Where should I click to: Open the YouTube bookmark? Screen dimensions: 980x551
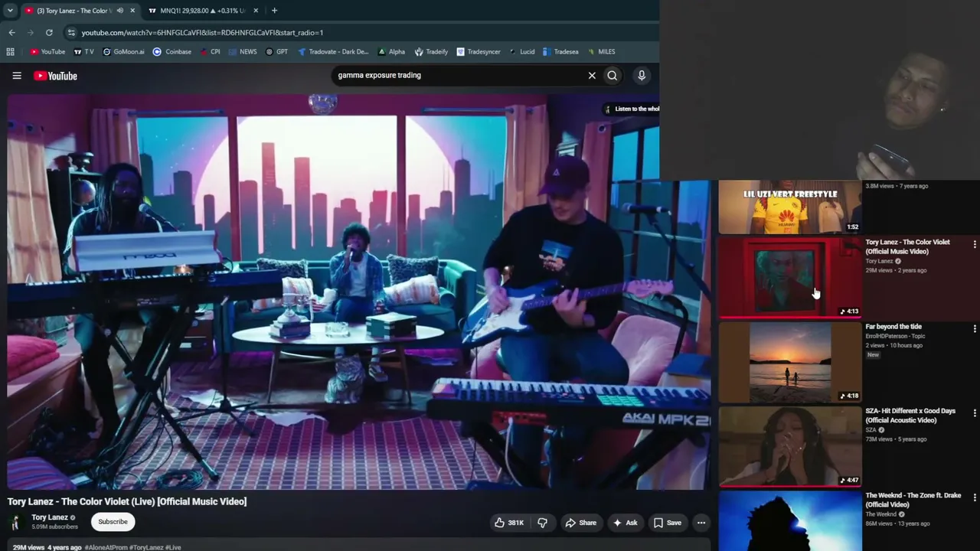(47, 52)
